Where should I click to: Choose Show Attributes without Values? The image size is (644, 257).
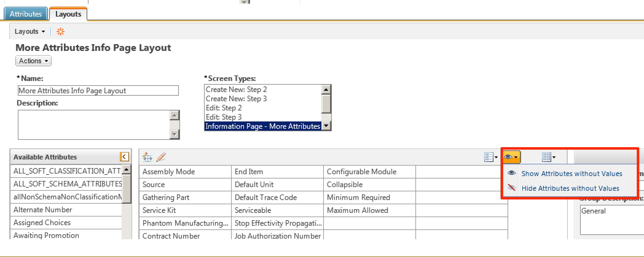pos(571,174)
